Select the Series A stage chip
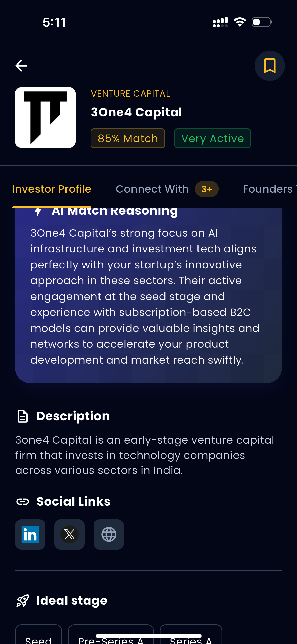297x644 pixels. click(x=191, y=639)
